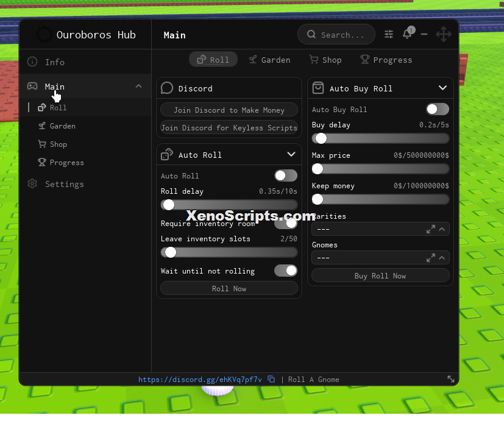Toggle Require inventory room switch

pyautogui.click(x=286, y=224)
